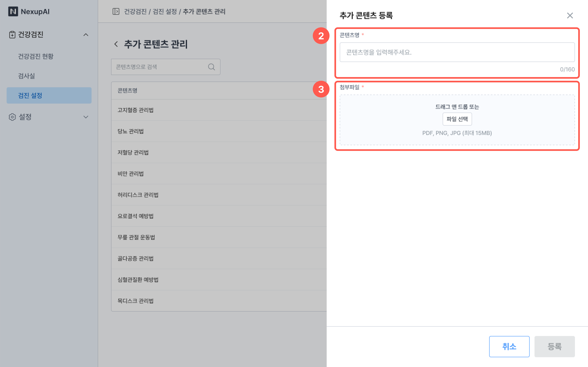Click the back arrow beside 추가 콘텐츠 관리
Viewport: 588px width, 367px height.
[116, 44]
